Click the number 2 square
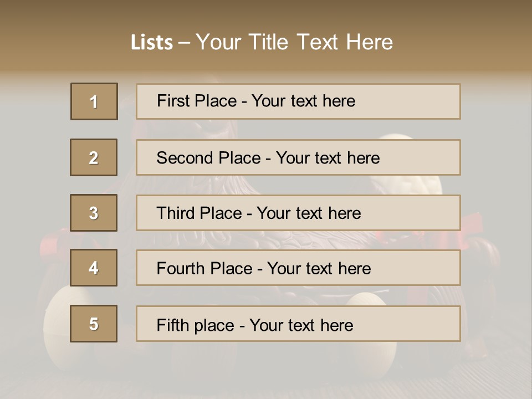Image resolution: width=532 pixels, height=399 pixels. pyautogui.click(x=94, y=157)
